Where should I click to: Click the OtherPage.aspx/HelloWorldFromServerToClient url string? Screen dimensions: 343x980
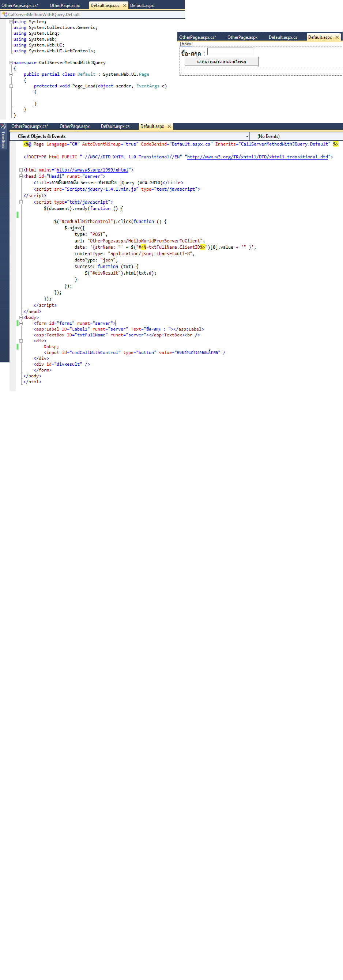[146, 241]
